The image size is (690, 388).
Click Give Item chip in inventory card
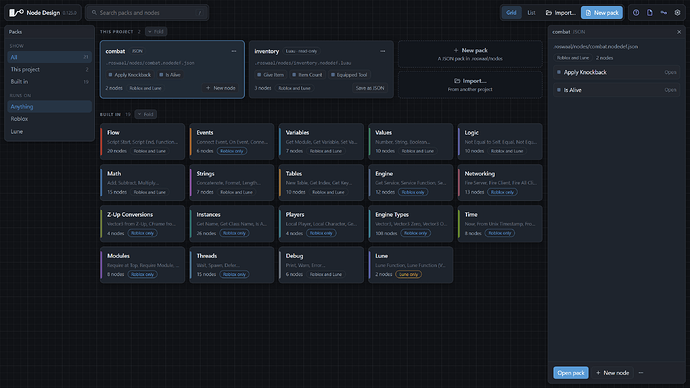(270, 75)
